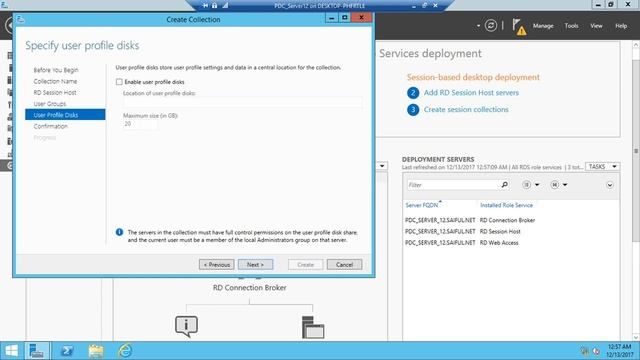Open the Help menu in Server Manager
Image resolution: width=640 pixels, height=360 pixels.
coord(621,26)
